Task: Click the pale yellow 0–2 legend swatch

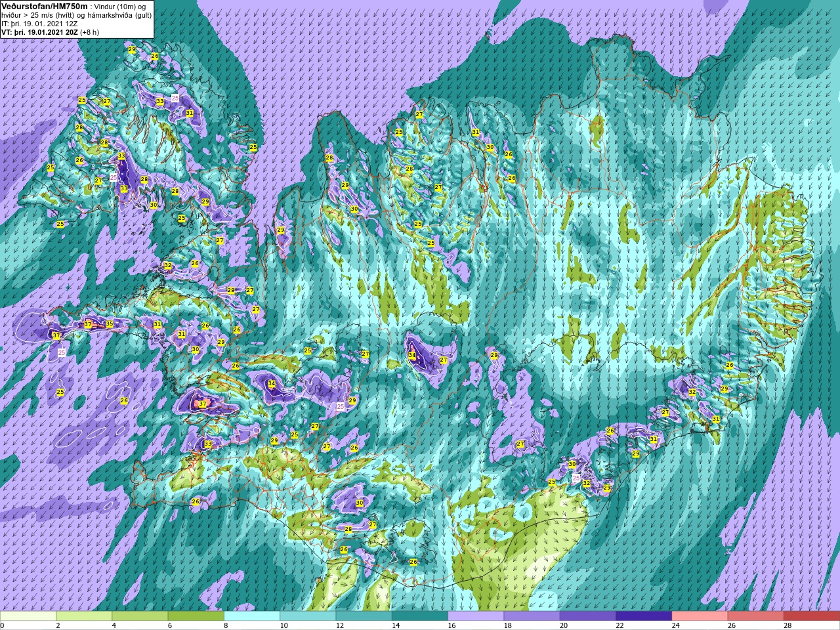Action: [x=28, y=616]
